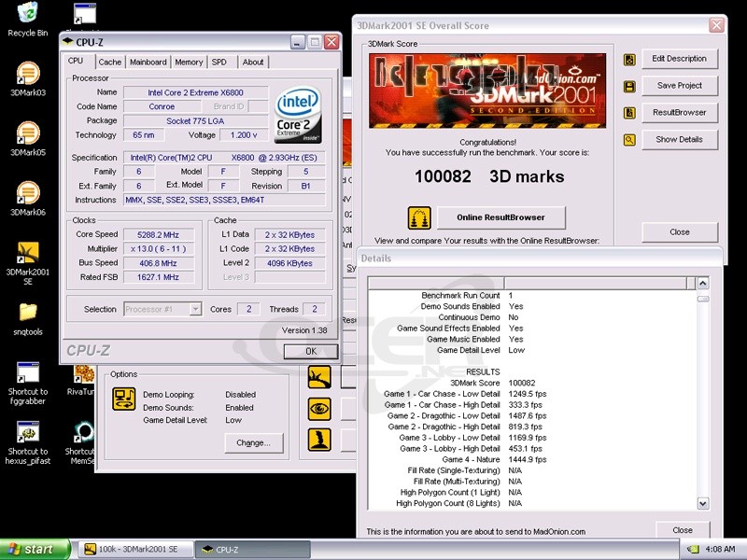This screenshot has height=560, width=747.
Task: Select the 3DMark2001 SE desktop icon
Action: tap(28, 253)
